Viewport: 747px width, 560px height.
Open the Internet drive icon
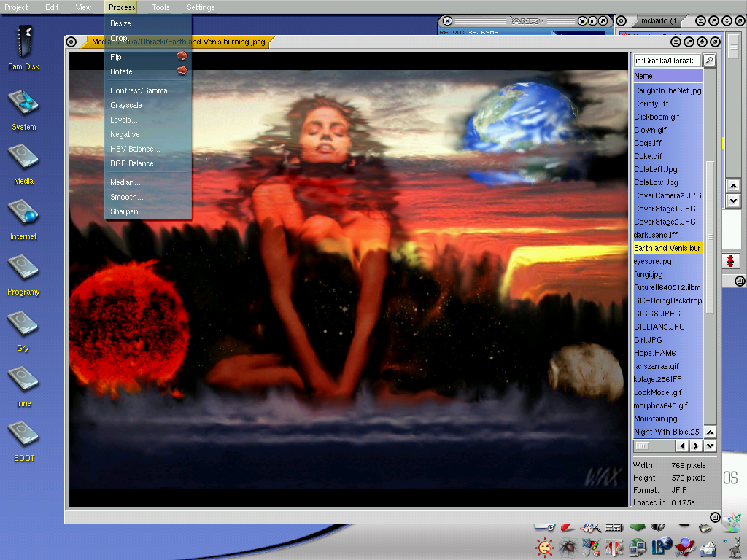[x=23, y=220]
